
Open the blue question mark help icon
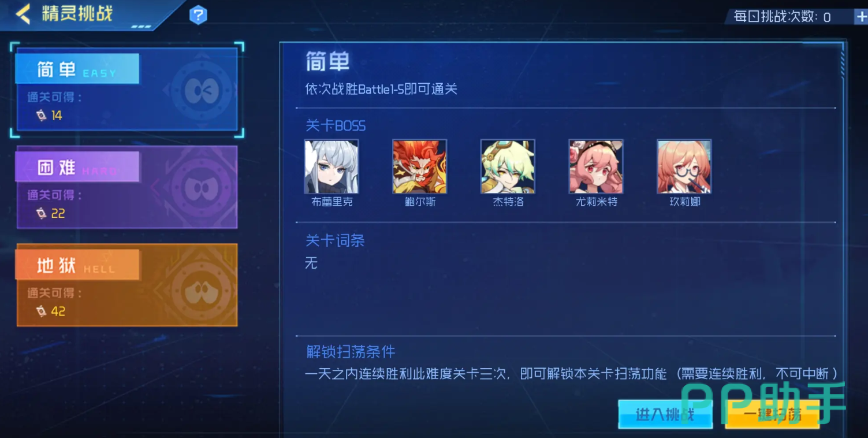[x=198, y=14]
